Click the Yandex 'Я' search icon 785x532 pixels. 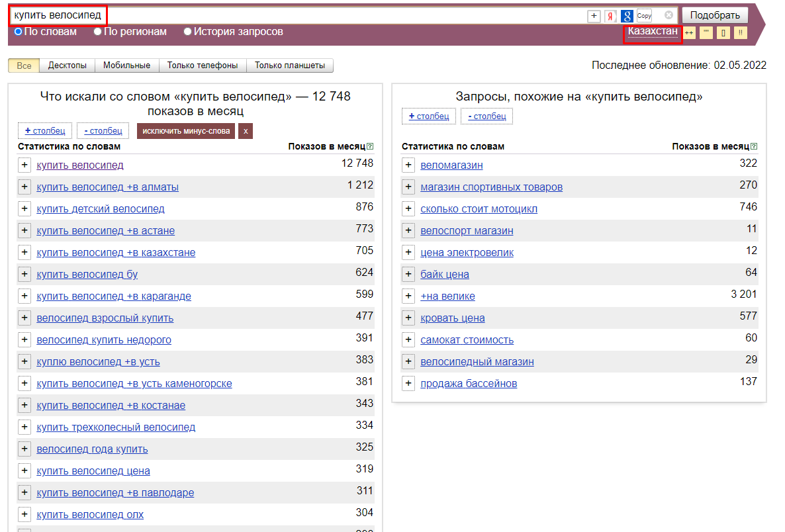coord(610,16)
